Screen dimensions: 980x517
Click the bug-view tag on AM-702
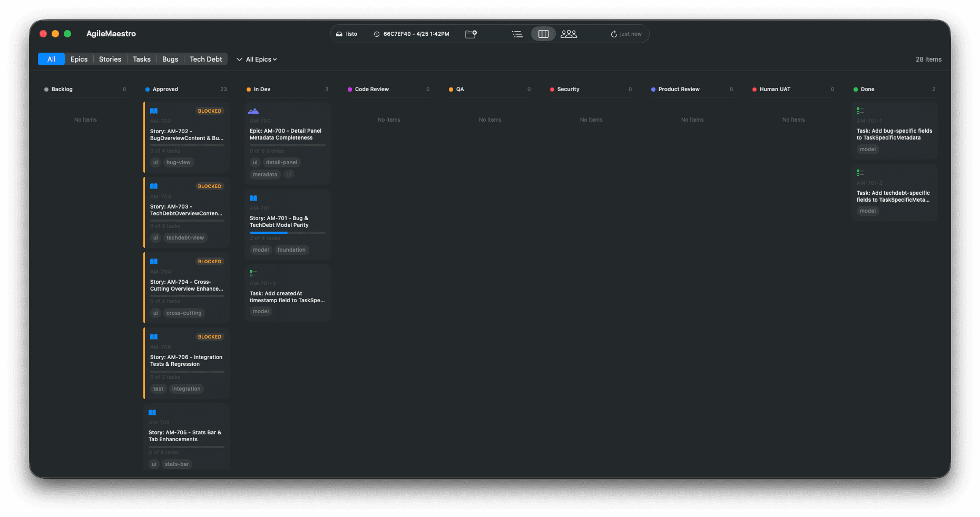coord(179,163)
